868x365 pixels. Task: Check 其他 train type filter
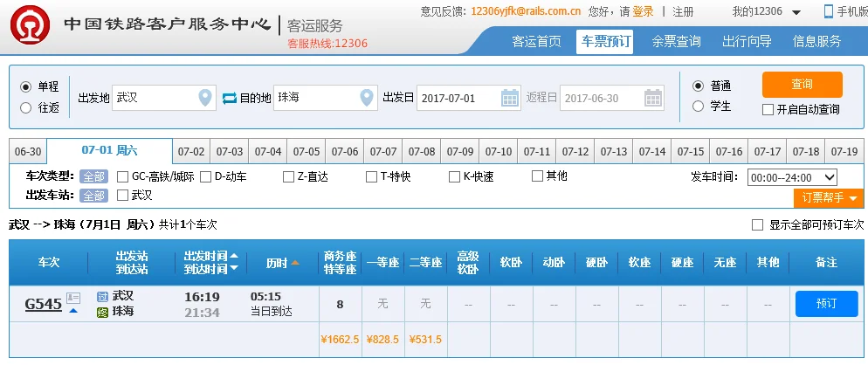(x=537, y=176)
